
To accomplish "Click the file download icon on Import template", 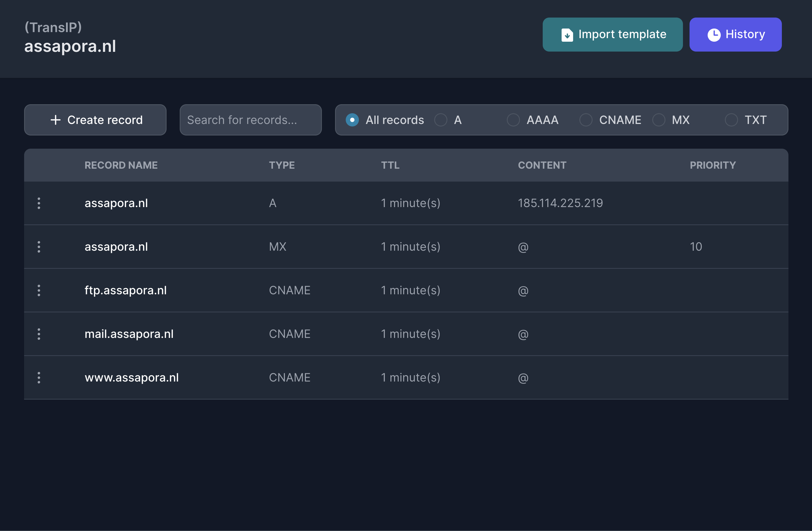I will click(567, 35).
